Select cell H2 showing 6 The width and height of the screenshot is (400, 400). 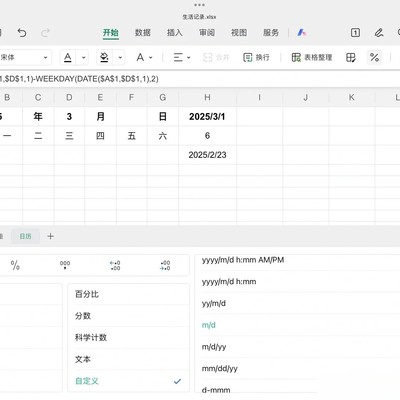[207, 136]
